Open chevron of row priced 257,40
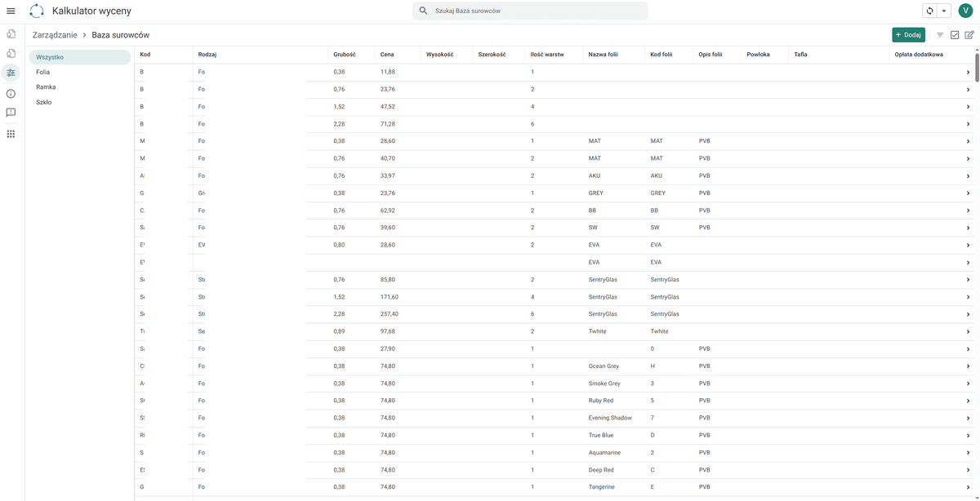The height and width of the screenshot is (501, 980). (968, 314)
